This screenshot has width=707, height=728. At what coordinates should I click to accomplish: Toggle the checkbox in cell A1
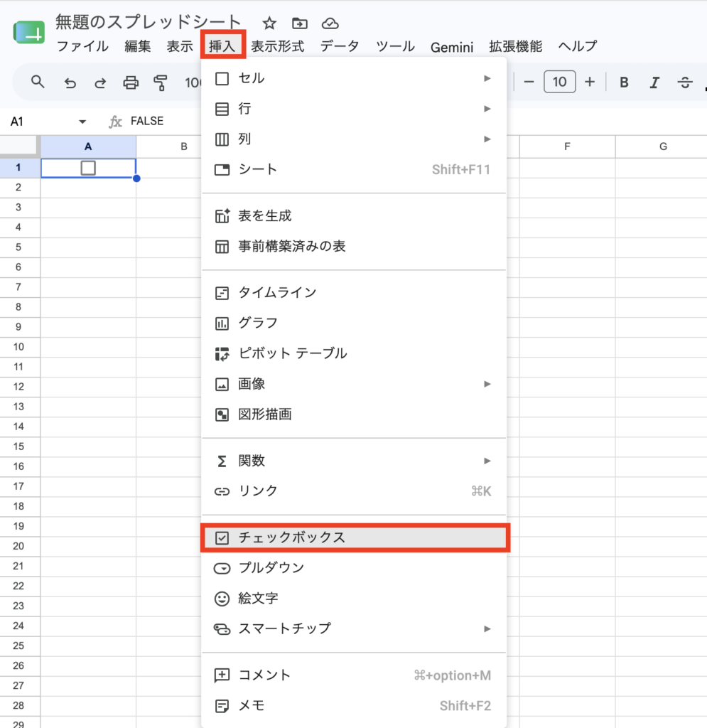pos(88,168)
